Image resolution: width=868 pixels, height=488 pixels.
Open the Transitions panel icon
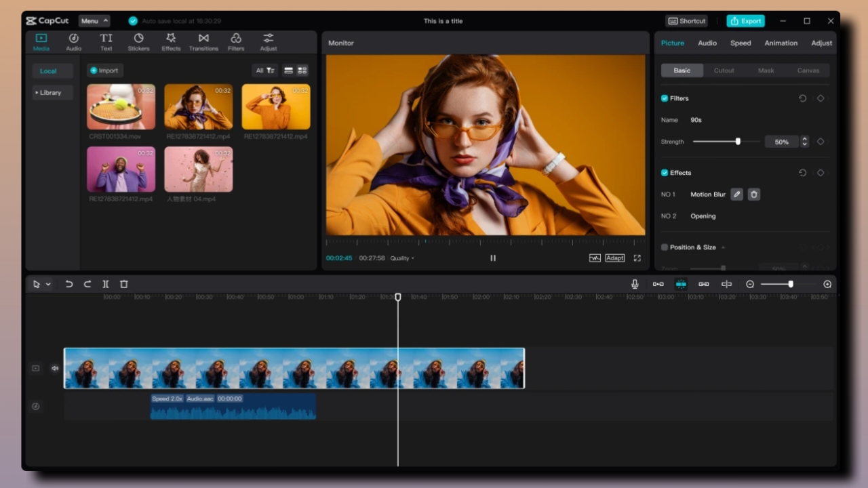tap(203, 42)
